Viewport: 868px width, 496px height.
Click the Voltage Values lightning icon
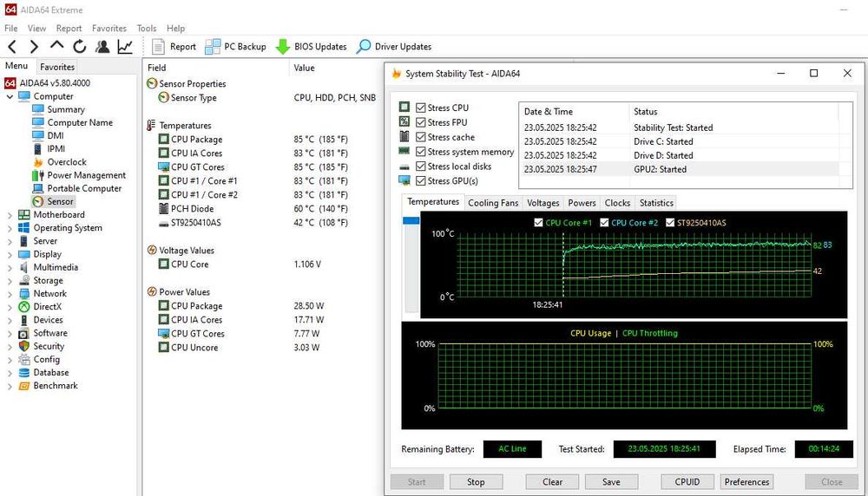[x=152, y=250]
